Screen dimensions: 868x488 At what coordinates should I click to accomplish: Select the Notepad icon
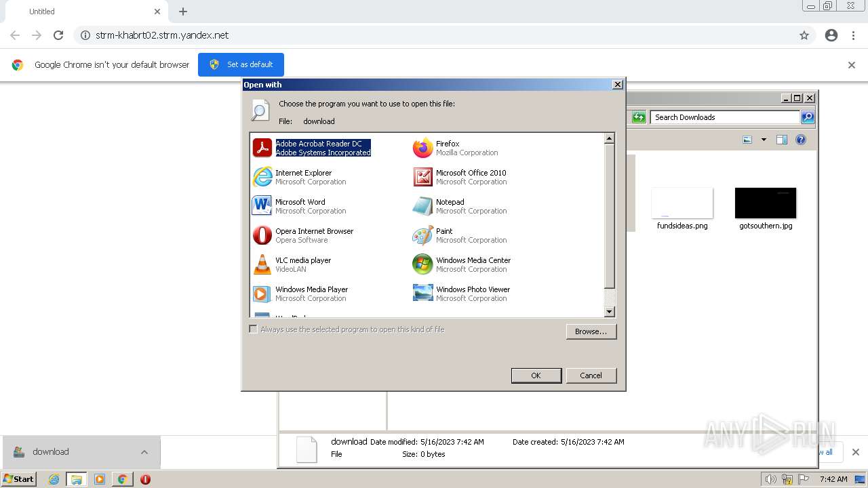point(422,206)
